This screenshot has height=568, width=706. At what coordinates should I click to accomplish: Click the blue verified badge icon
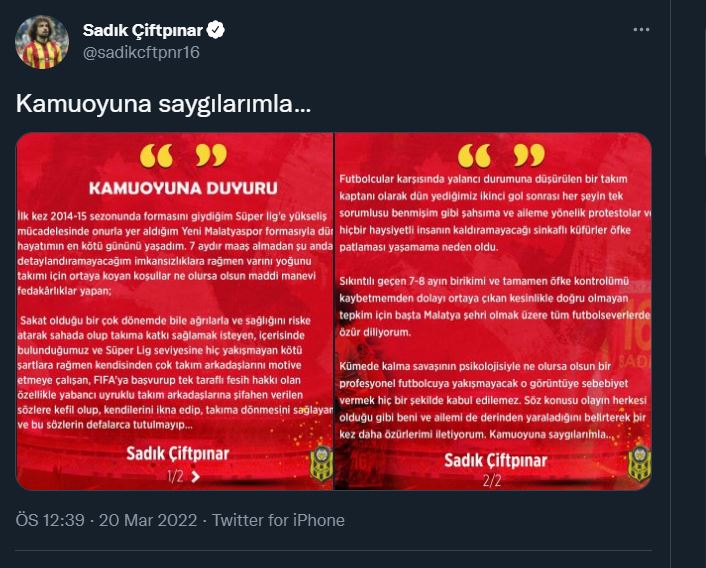[x=215, y=30]
